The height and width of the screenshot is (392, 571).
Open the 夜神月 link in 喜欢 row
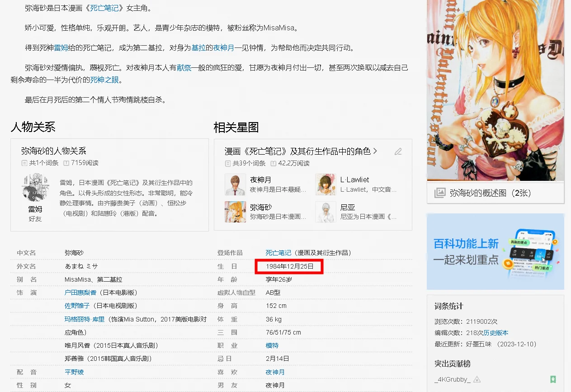coord(275,372)
